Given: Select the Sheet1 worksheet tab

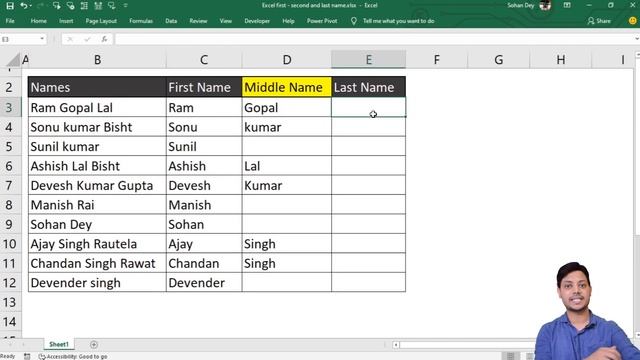Looking at the screenshot, I should [x=59, y=344].
